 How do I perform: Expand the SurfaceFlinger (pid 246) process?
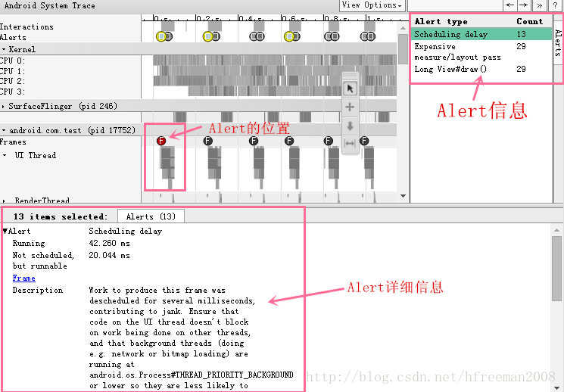pos(4,107)
